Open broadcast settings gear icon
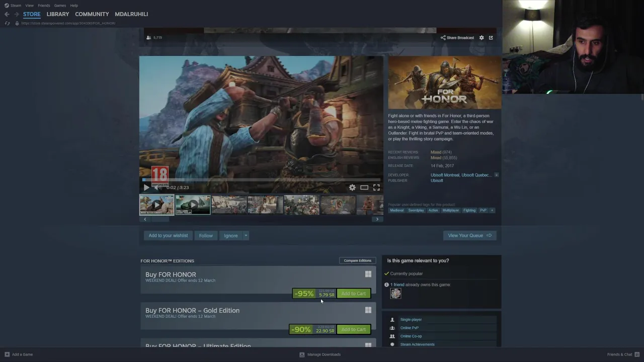This screenshot has width=644, height=362. (x=481, y=38)
